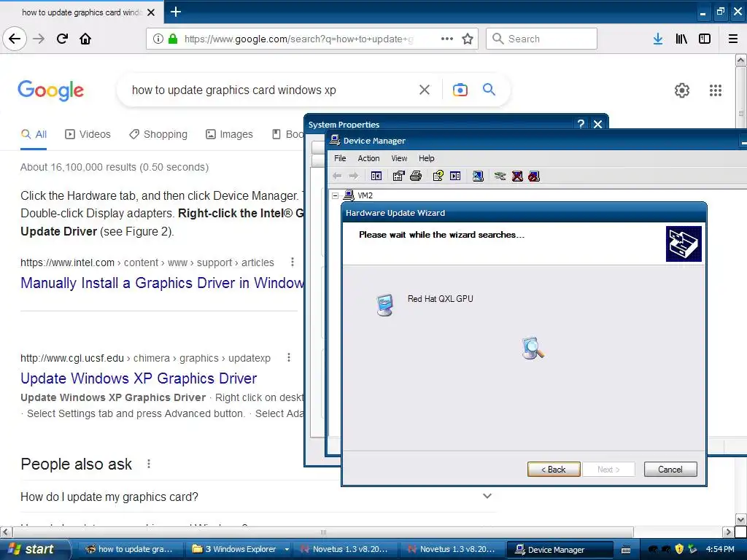Click the on-screen keyboard icon in taskbar
This screenshot has height=560, width=747.
(626, 550)
